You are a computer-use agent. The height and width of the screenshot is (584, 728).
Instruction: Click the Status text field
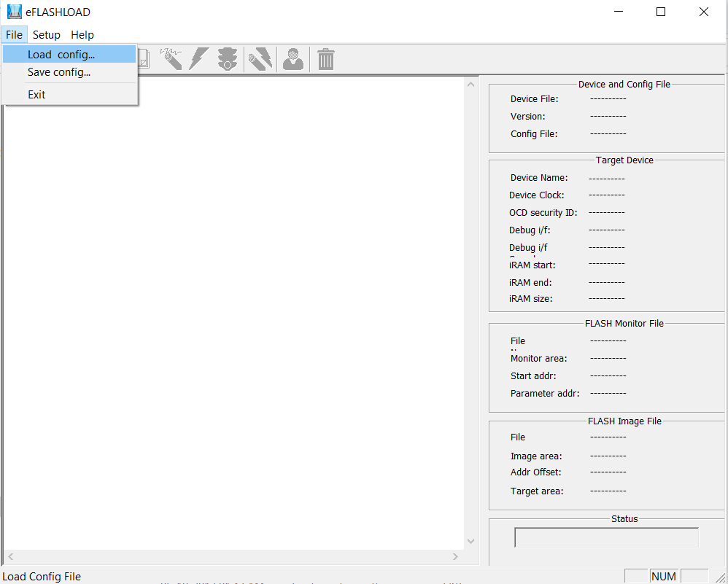tap(606, 537)
